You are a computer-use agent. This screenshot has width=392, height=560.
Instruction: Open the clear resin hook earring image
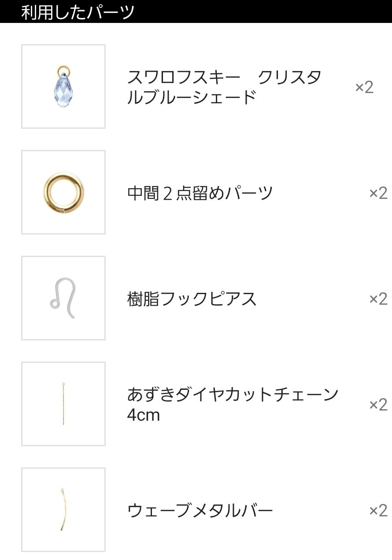click(63, 298)
